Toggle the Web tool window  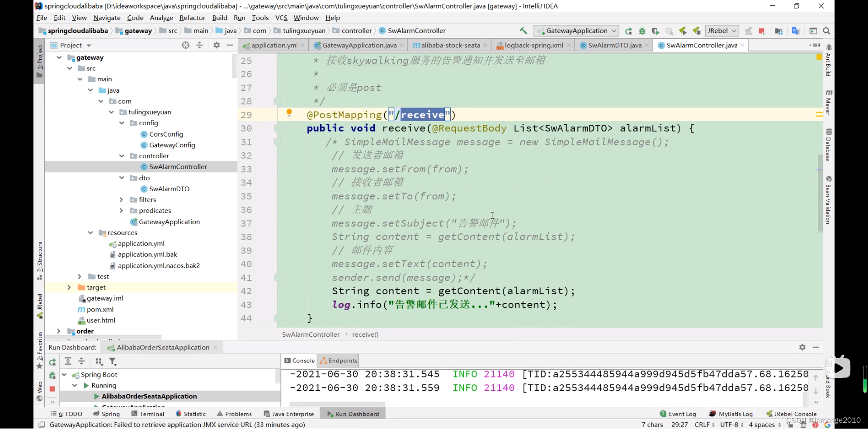click(x=40, y=391)
